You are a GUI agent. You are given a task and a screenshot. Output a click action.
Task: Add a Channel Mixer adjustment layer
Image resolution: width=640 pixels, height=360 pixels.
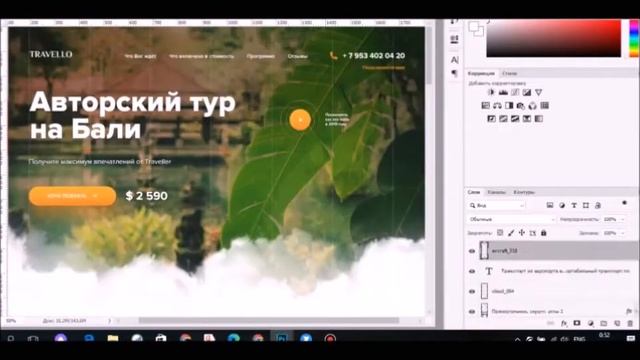click(533, 105)
